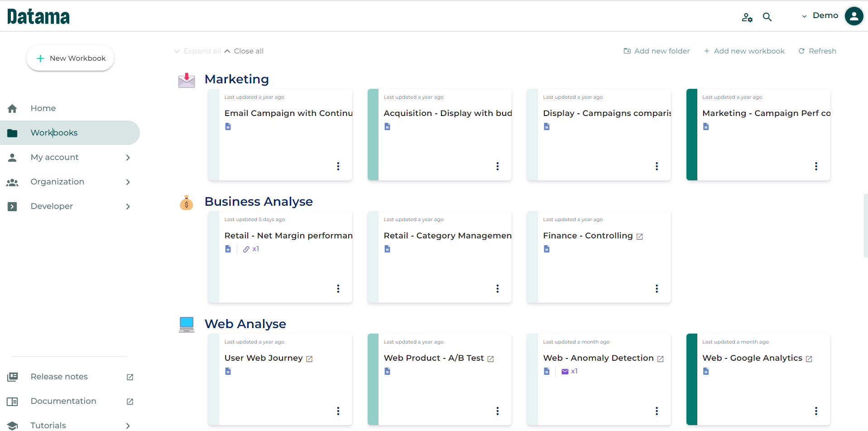
Task: Expand Developer chevron
Action: click(128, 207)
